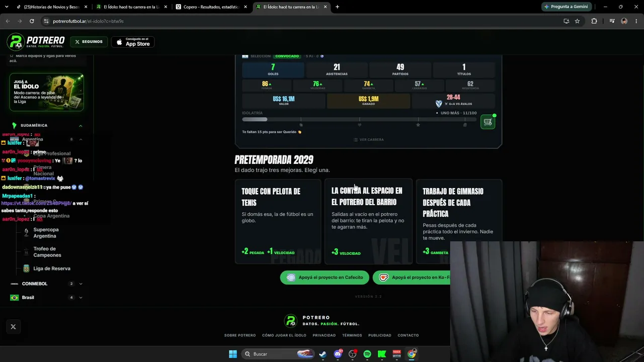This screenshot has height=362, width=644.
Task: Click Apoyá el proyecto en Cafecito
Action: coord(325,278)
